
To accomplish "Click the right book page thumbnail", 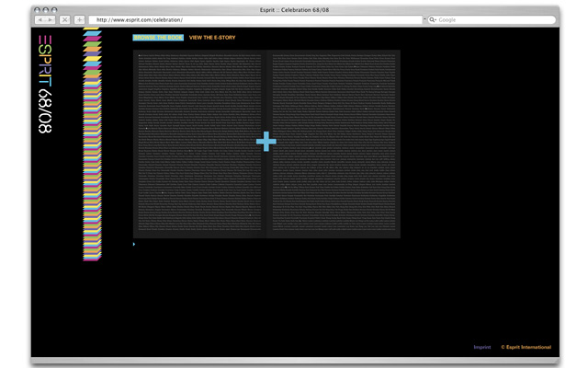I will (x=334, y=144).
